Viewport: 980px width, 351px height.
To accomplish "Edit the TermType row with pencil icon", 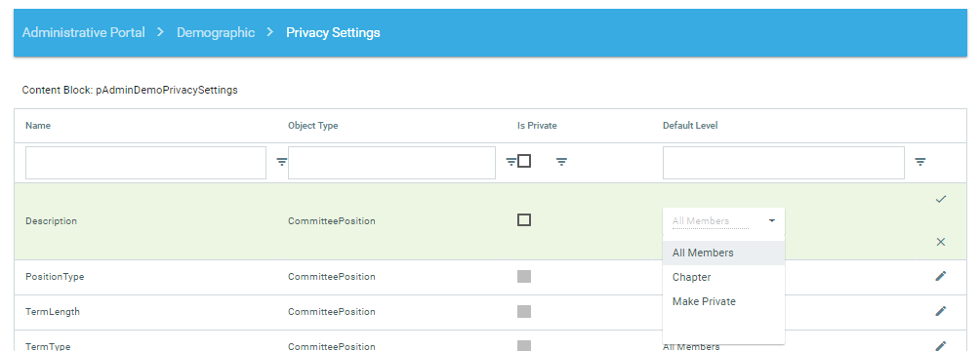I will (941, 345).
